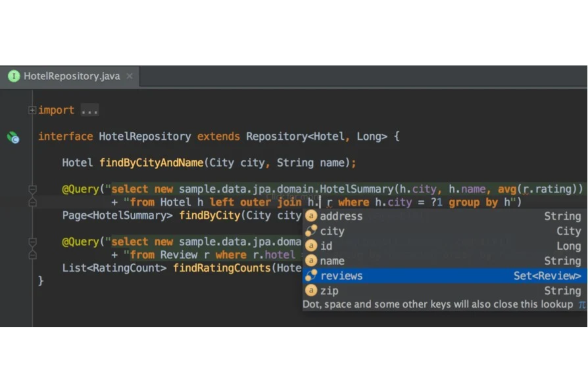The width and height of the screenshot is (588, 392).
Task: Switch to the HotelRepository.java tab
Action: click(x=72, y=76)
